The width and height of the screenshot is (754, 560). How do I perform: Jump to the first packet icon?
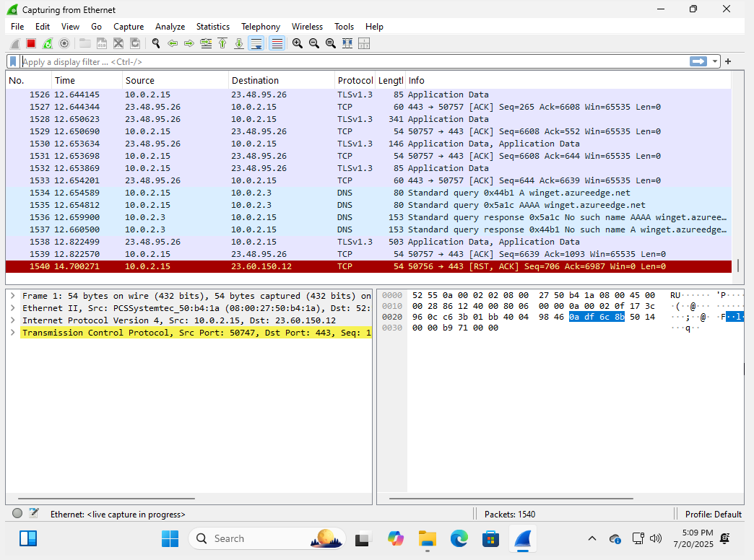[222, 44]
